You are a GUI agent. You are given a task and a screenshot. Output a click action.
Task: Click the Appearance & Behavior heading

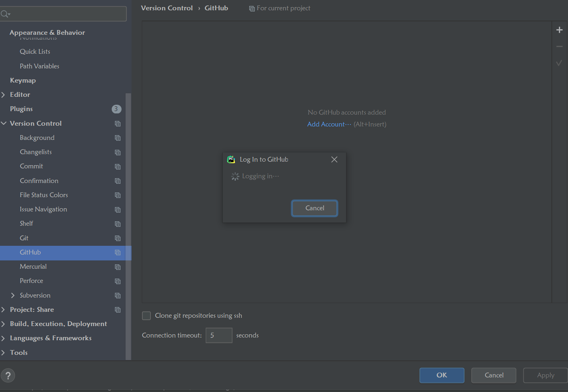pos(47,32)
